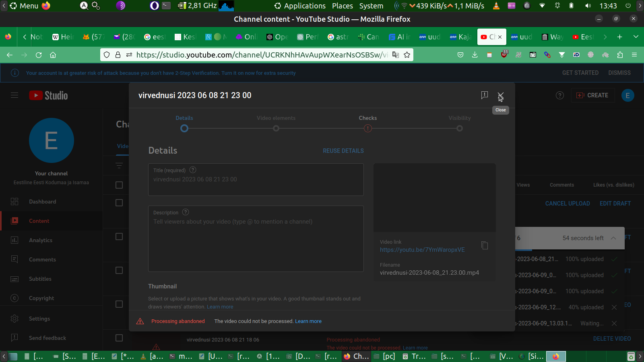Select all videos with the header checkbox
Screen dimensions: 644x362
[x=119, y=185]
